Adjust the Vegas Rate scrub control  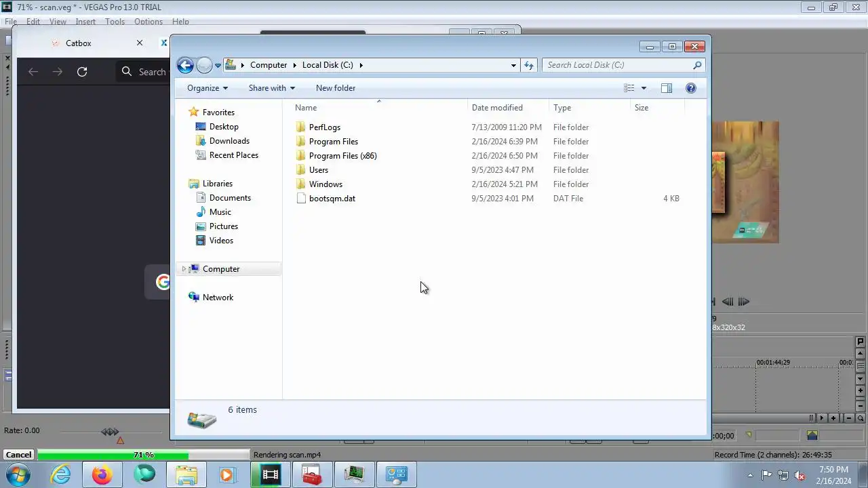click(110, 432)
